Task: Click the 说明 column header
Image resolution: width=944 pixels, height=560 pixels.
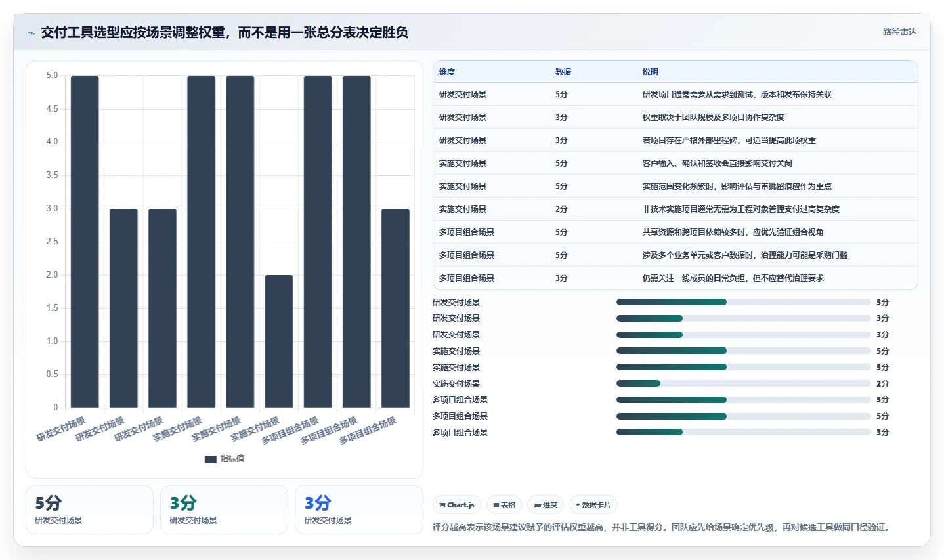Action: click(650, 72)
